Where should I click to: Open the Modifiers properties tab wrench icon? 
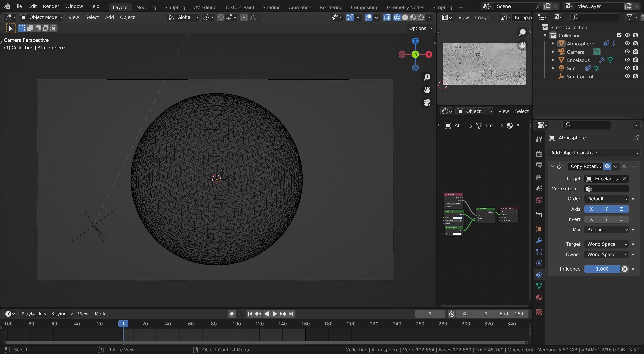pos(539,240)
